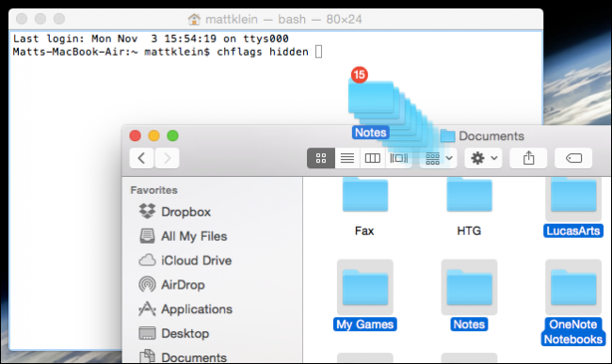Screen dimensions: 612x364
Task: Click the HTG folder name label
Action: point(469,231)
